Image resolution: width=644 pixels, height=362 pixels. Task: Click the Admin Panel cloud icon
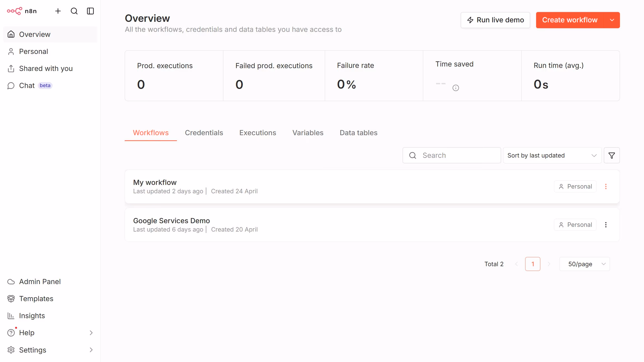click(x=11, y=282)
